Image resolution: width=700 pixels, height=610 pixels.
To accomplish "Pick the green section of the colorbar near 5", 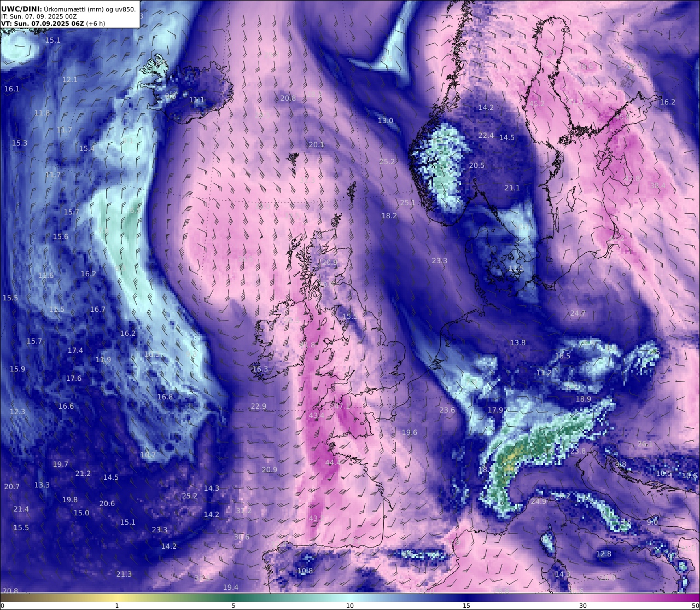I will (234, 597).
